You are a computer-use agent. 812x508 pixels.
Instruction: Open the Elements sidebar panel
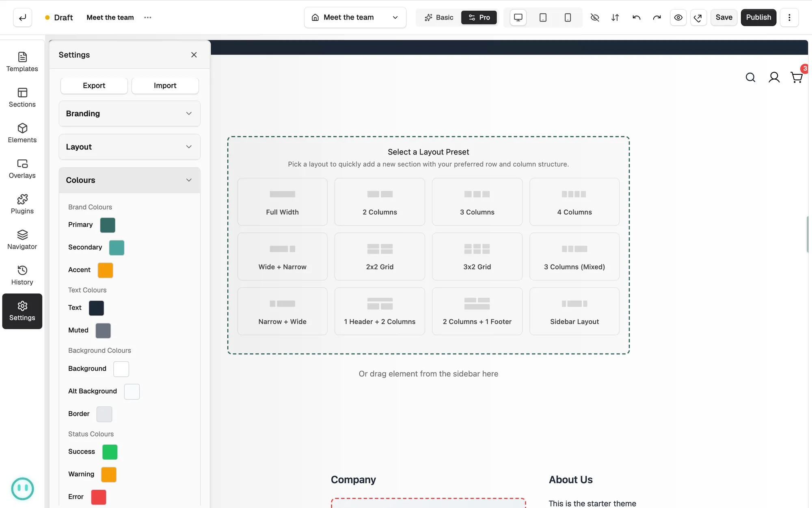tap(22, 133)
